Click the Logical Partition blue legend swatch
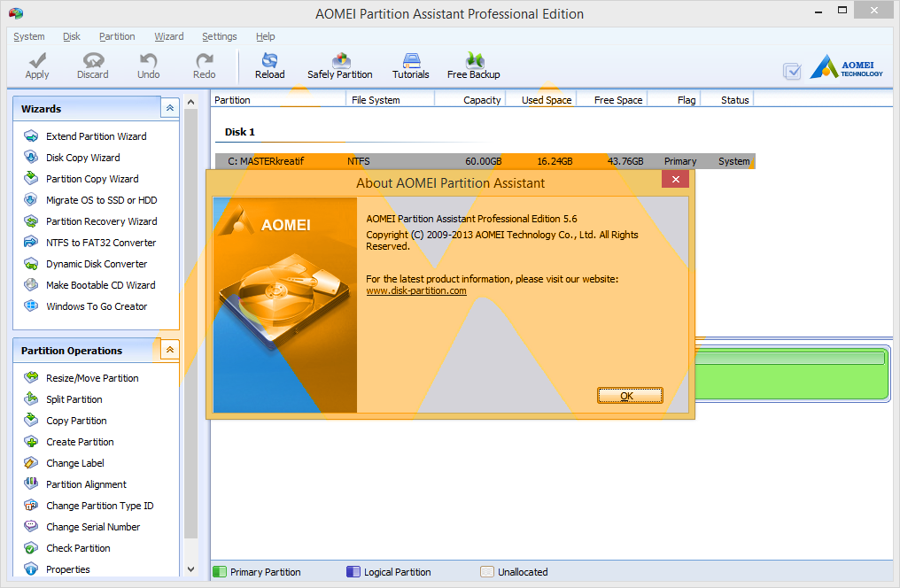The width and height of the screenshot is (900, 588). 353,572
